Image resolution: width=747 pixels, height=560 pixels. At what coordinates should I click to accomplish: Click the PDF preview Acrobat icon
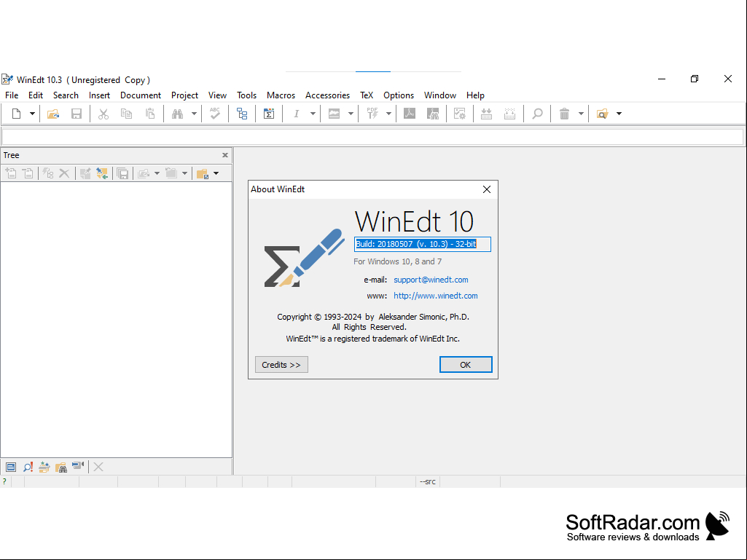tap(410, 114)
